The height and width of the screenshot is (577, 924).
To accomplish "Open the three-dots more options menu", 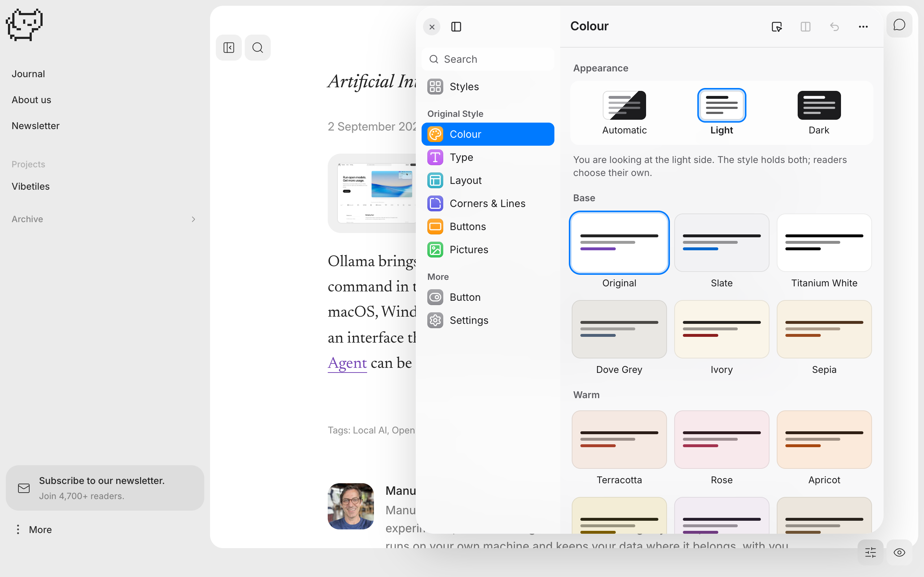I will tap(863, 27).
